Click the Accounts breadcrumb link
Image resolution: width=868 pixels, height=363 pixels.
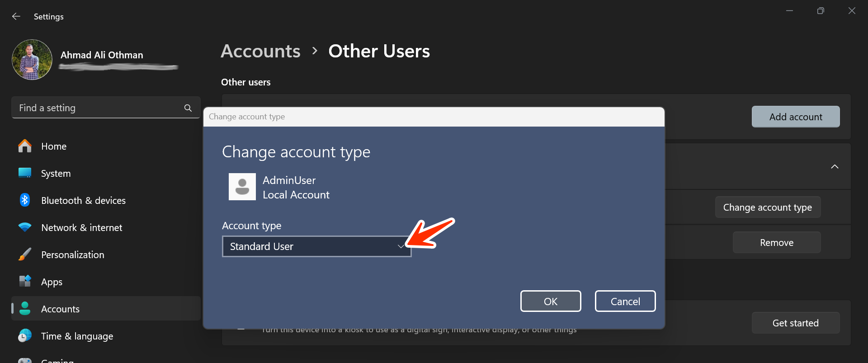pos(260,51)
